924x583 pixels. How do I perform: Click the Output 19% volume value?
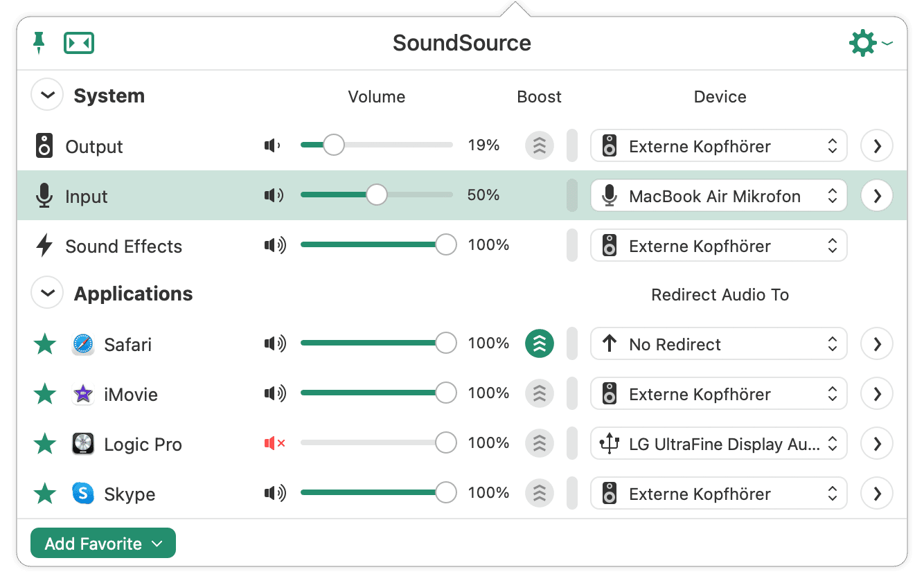click(x=483, y=145)
